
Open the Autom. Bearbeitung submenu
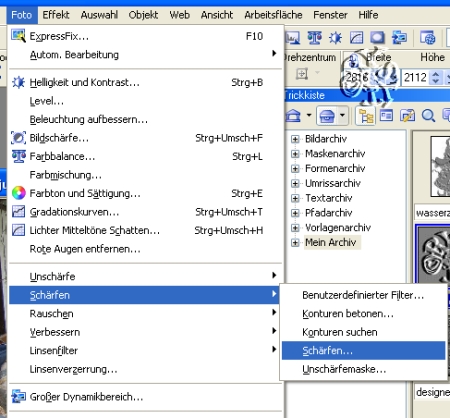145,55
